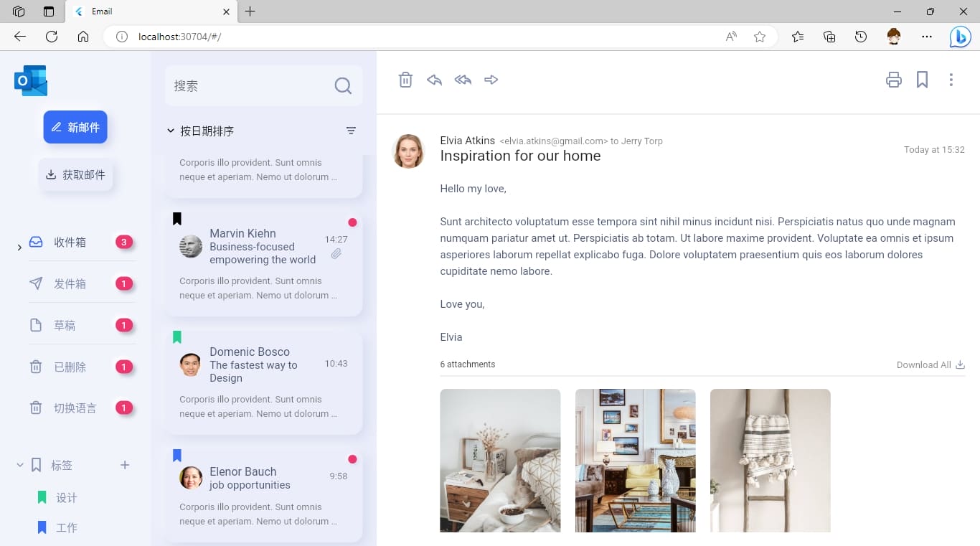980x546 pixels.
Task: Forward the open email
Action: [x=491, y=80]
